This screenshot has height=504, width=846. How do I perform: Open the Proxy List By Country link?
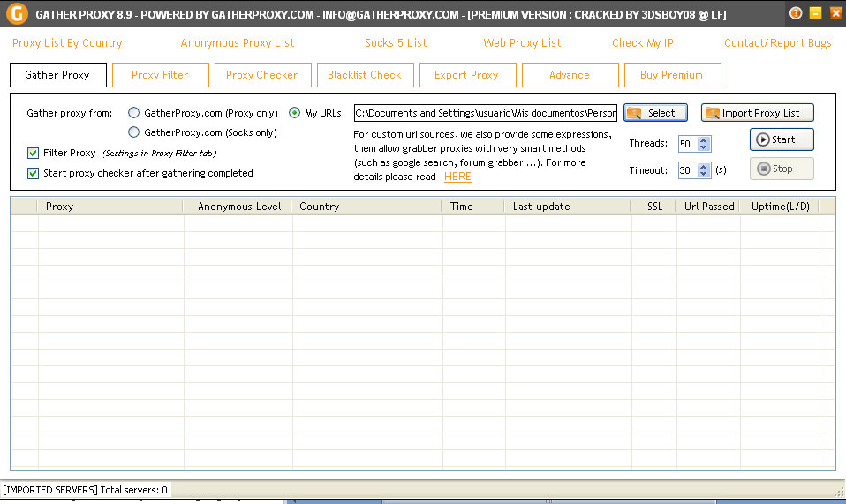pos(67,43)
